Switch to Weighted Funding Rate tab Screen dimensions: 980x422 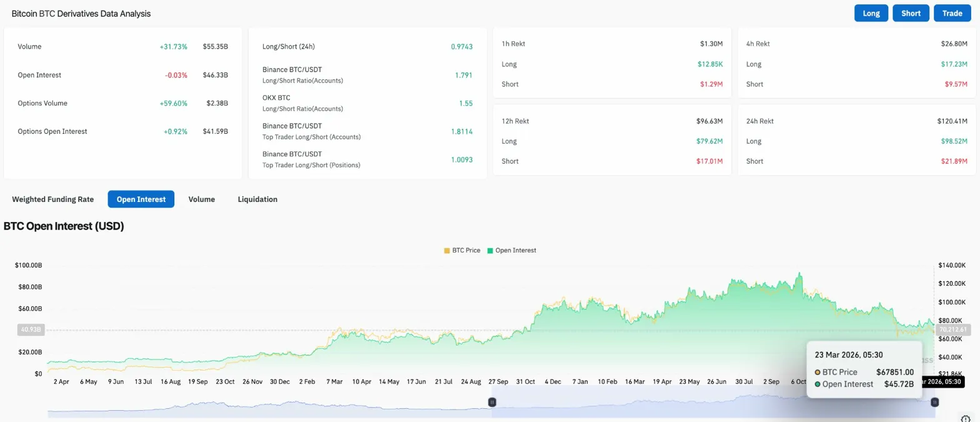point(53,199)
